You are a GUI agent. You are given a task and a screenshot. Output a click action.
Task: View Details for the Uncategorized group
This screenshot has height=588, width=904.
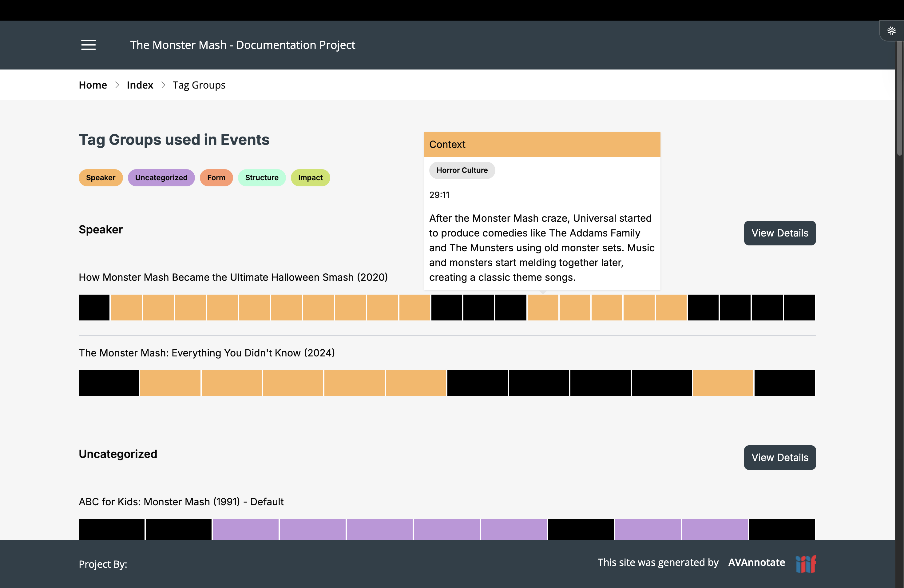(x=779, y=457)
